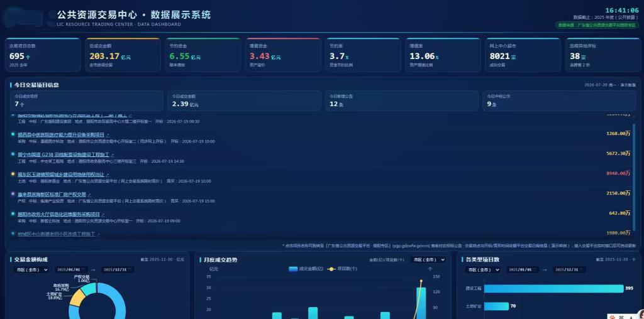Screen dimensions: 644x319
Task: Click the calendar icon in 各类型项目数 end date
Action: coord(582,270)
